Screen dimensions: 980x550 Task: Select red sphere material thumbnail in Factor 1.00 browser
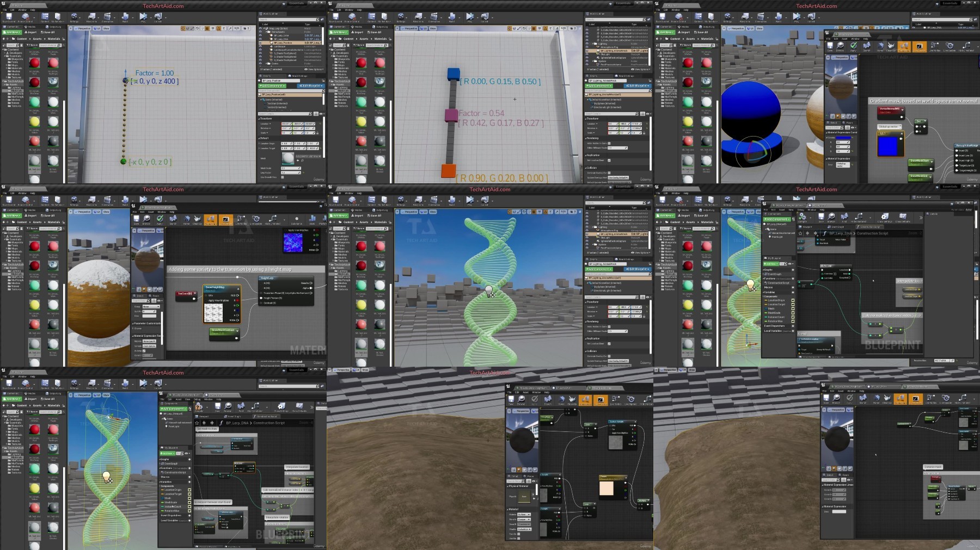click(34, 63)
